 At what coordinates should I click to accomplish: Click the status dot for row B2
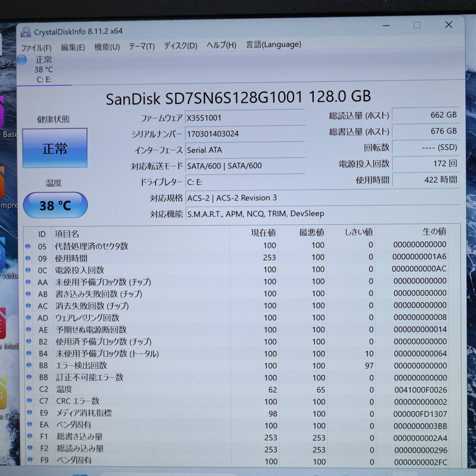point(29,342)
